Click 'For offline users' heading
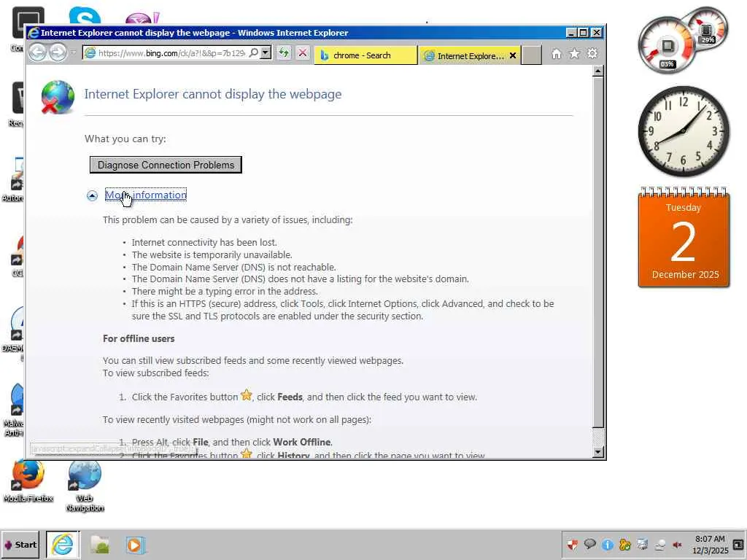 (139, 338)
